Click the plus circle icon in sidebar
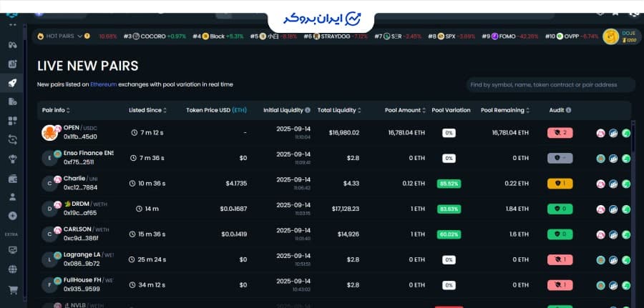The height and width of the screenshot is (308, 644). (x=12, y=216)
